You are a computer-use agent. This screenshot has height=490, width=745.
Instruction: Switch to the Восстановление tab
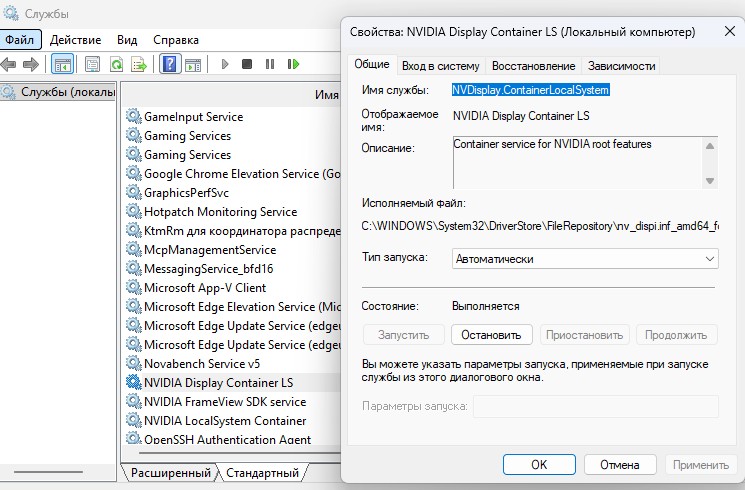coord(533,66)
